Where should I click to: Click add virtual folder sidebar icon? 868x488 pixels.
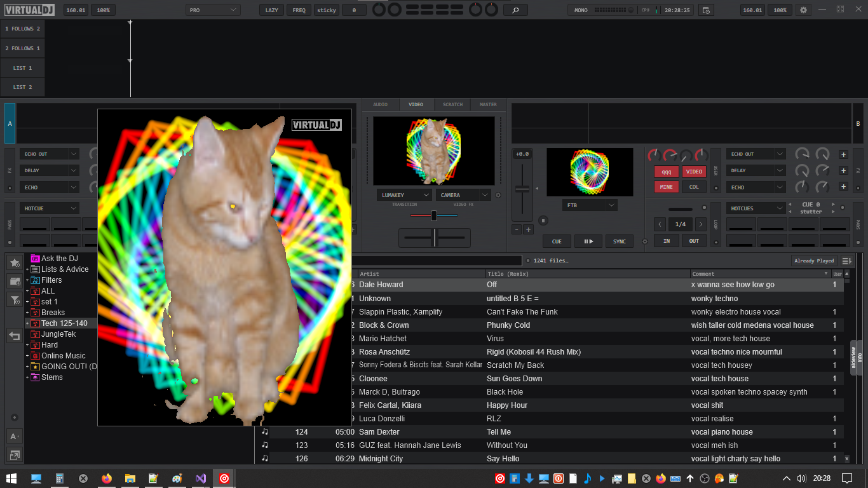click(15, 281)
